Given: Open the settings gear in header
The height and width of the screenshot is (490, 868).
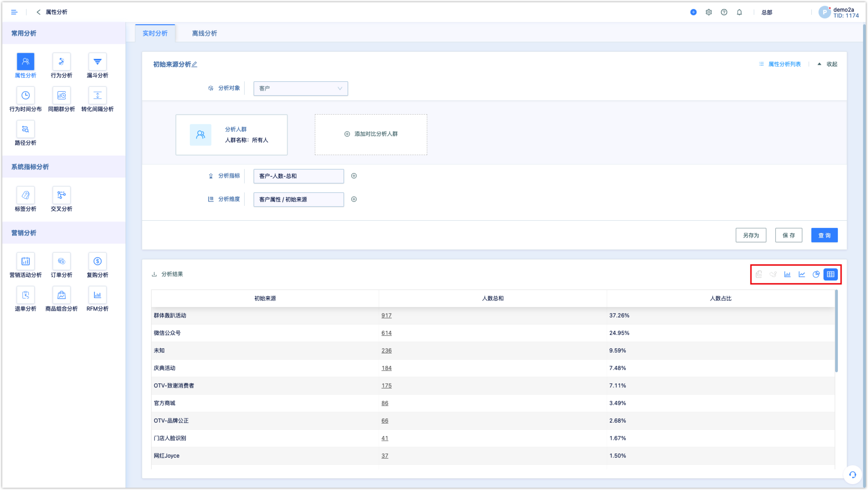Looking at the screenshot, I should [709, 12].
